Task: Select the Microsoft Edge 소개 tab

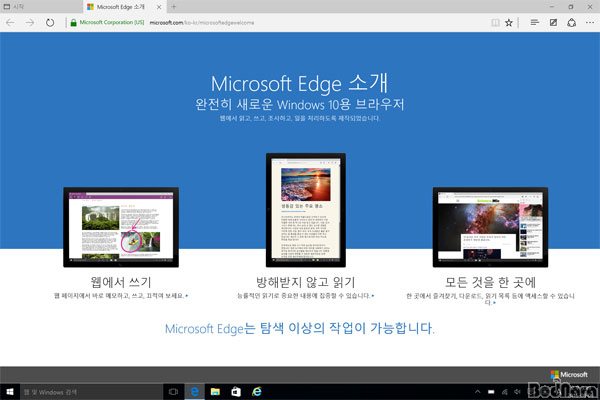Action: (x=121, y=7)
